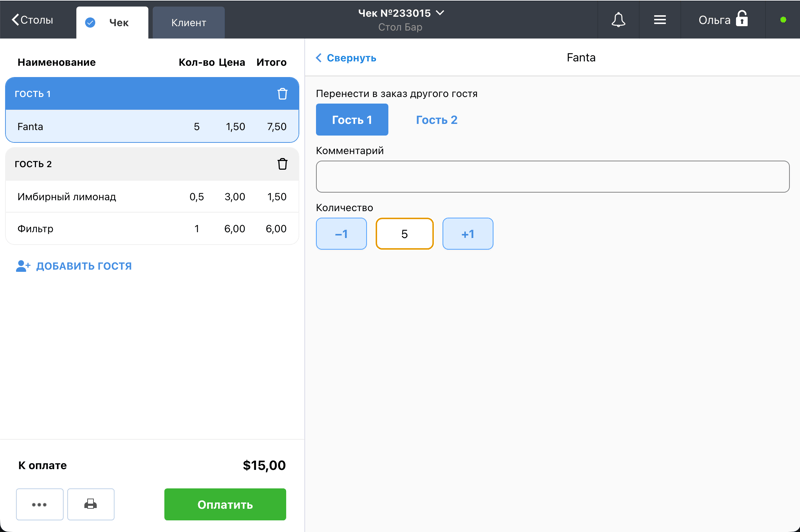Click the Цена column header

(x=232, y=62)
